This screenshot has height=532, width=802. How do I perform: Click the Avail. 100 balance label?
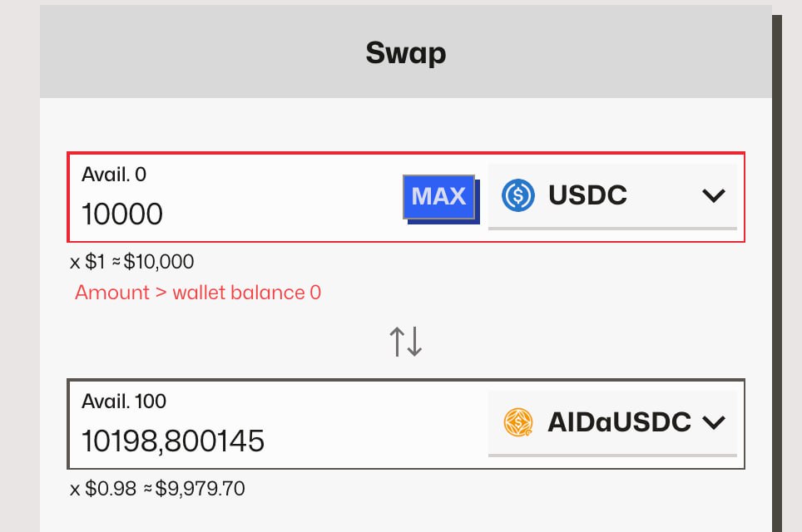(x=124, y=401)
